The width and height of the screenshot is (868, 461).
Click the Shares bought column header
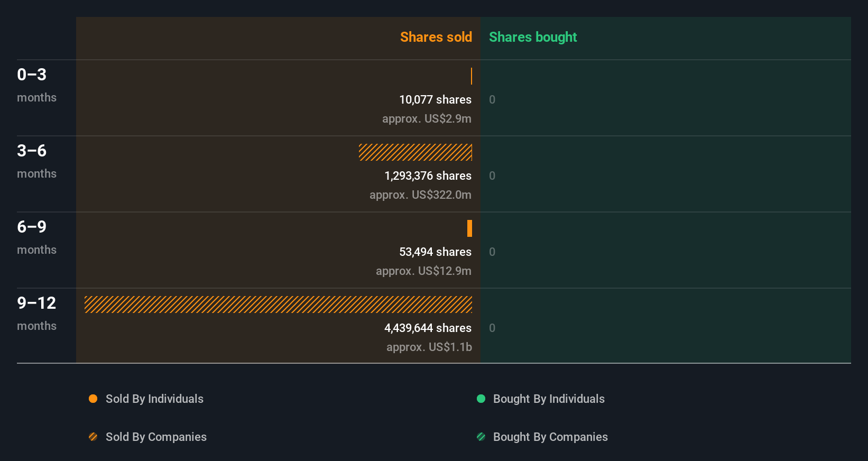533,37
